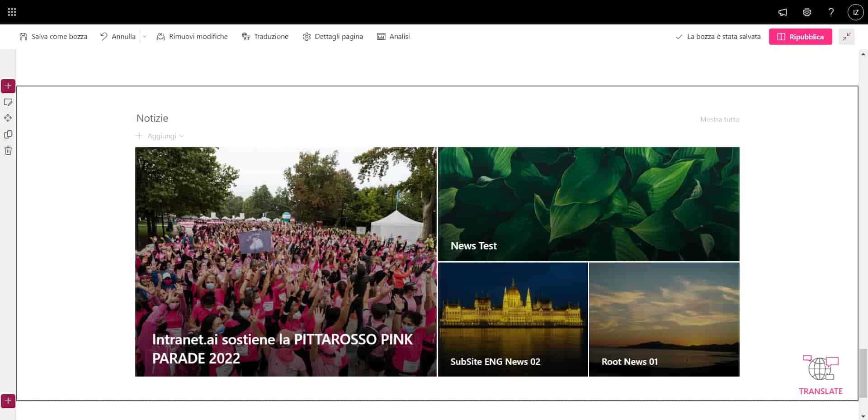
Task: Delete section using trash icon
Action: coord(8,151)
